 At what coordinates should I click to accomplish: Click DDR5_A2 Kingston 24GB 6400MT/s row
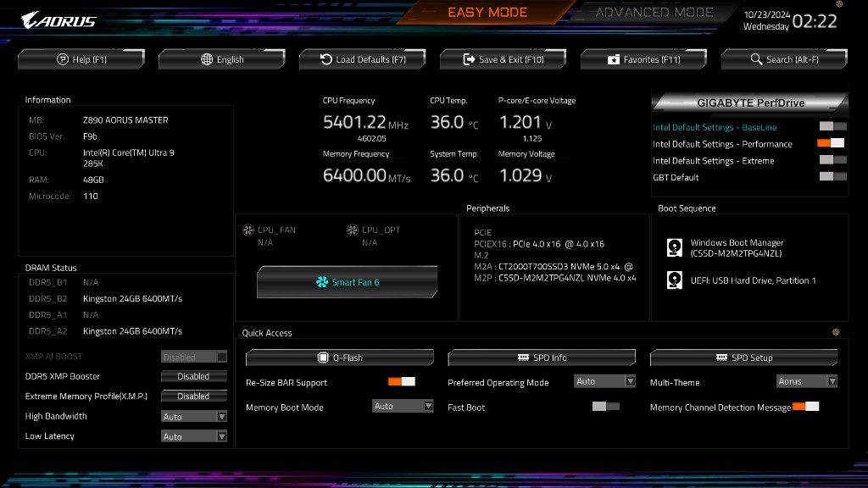105,331
